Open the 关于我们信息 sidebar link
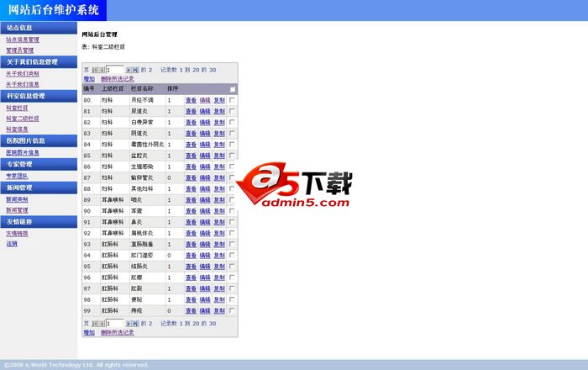 tap(23, 84)
